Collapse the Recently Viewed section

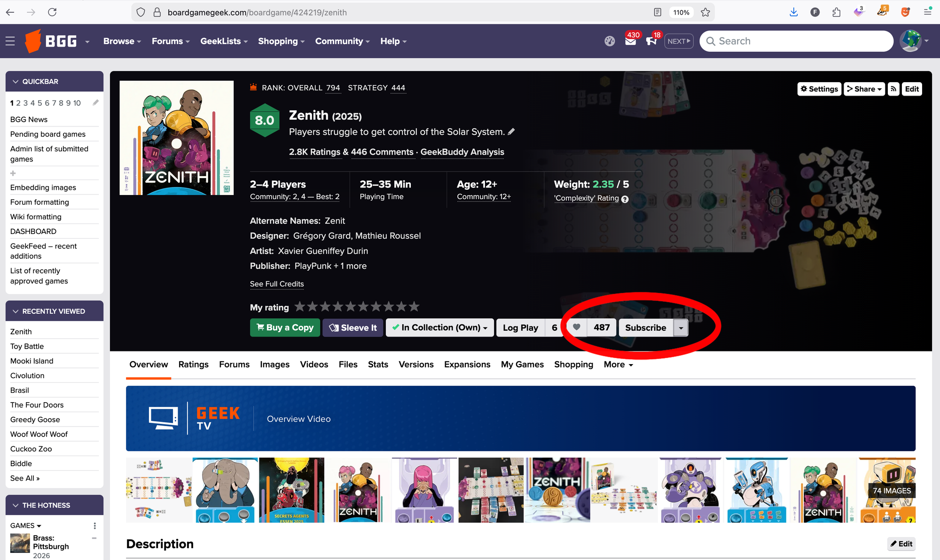(x=16, y=311)
